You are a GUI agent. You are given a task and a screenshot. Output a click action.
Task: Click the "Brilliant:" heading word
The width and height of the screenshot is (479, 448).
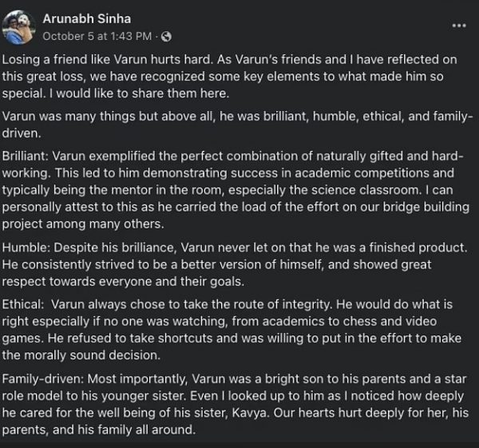(26, 153)
